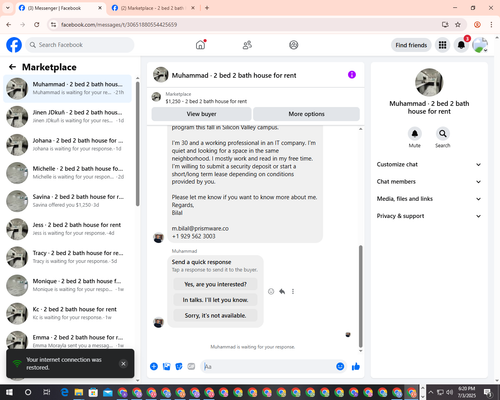This screenshot has height=400, width=500.
Task: Open the Windows Start menu
Action: 9,392
